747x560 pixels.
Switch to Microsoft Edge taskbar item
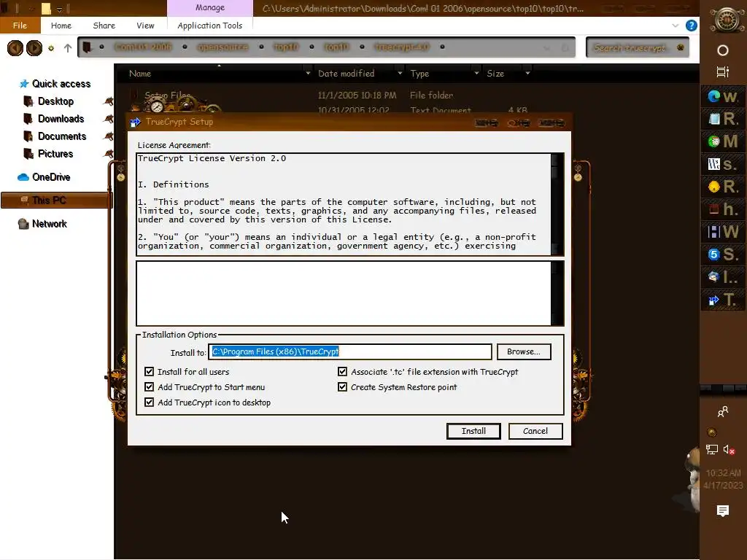[x=723, y=97]
